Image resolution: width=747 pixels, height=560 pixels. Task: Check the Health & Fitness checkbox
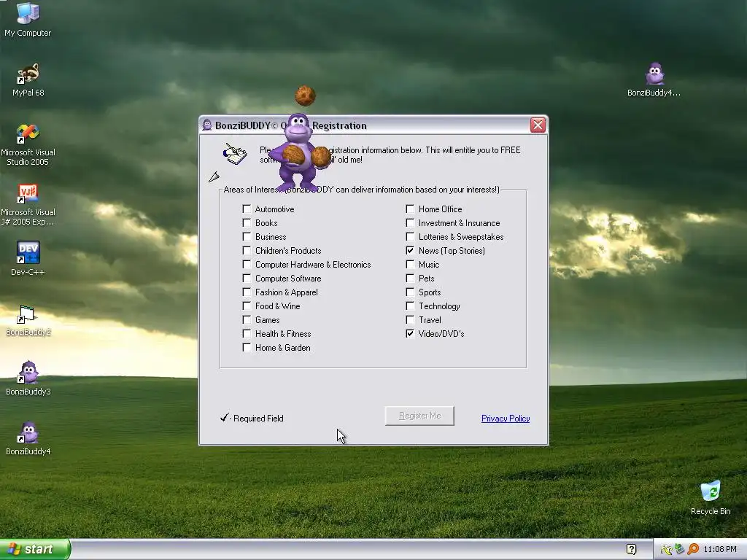pos(247,333)
